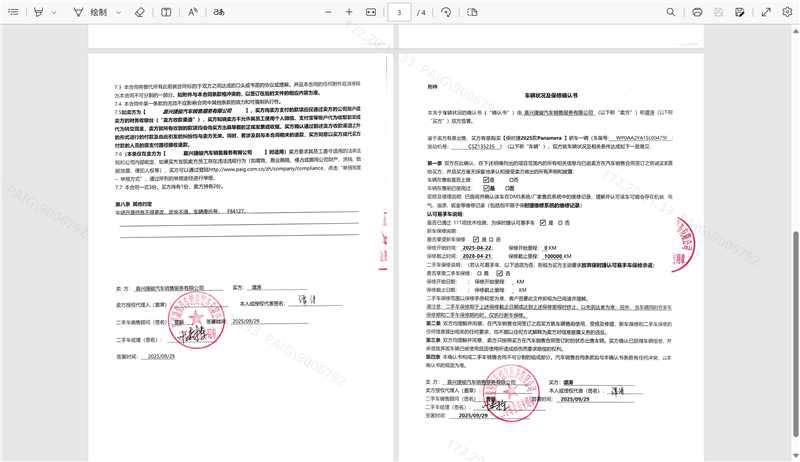Viewport: 800px width, 462px height.
Task: Click the Save As icon
Action: click(741, 12)
